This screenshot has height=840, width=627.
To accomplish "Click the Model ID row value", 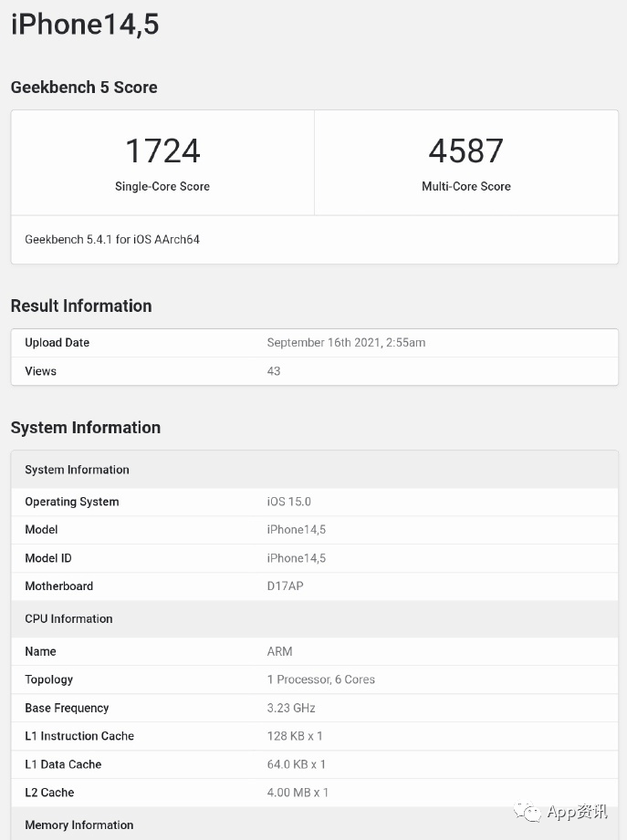I will (296, 558).
